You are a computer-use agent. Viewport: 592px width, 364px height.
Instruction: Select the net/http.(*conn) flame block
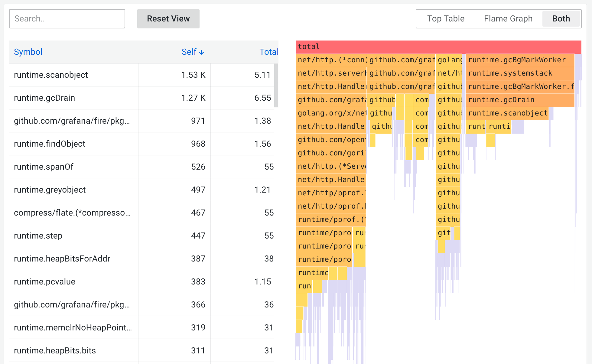331,60
